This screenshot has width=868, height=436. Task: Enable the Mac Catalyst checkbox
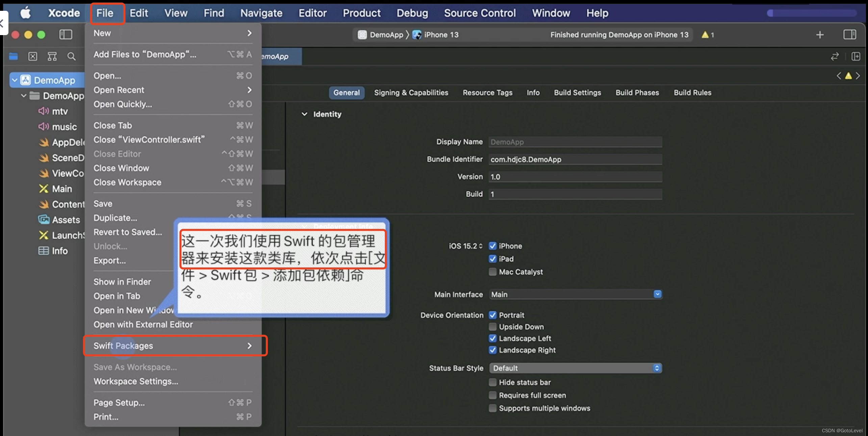point(492,272)
